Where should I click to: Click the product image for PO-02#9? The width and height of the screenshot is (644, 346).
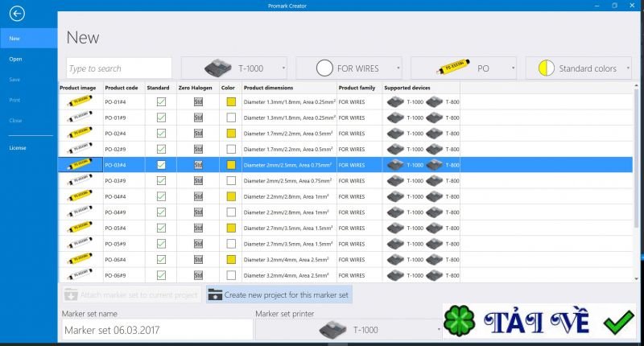click(x=80, y=149)
